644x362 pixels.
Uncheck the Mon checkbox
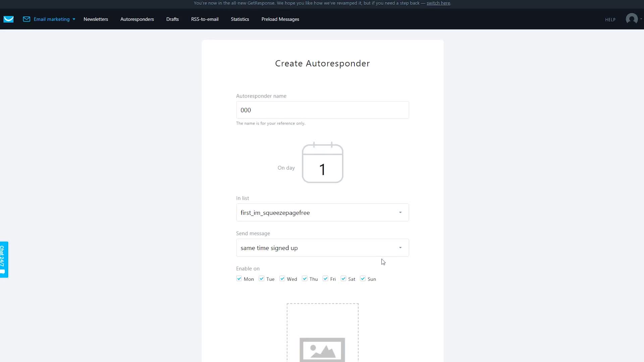click(239, 279)
